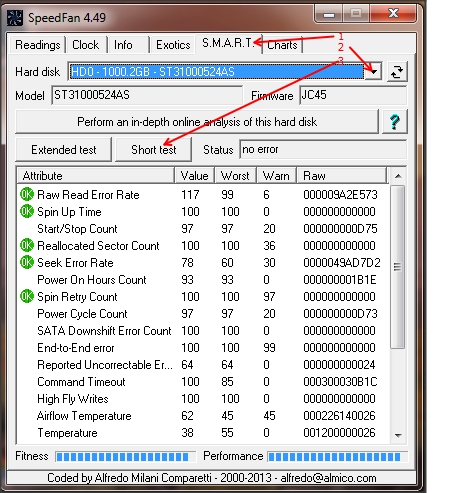Select the Power Cycle Count row
Viewport: 468px width, 493px height.
tap(203, 314)
